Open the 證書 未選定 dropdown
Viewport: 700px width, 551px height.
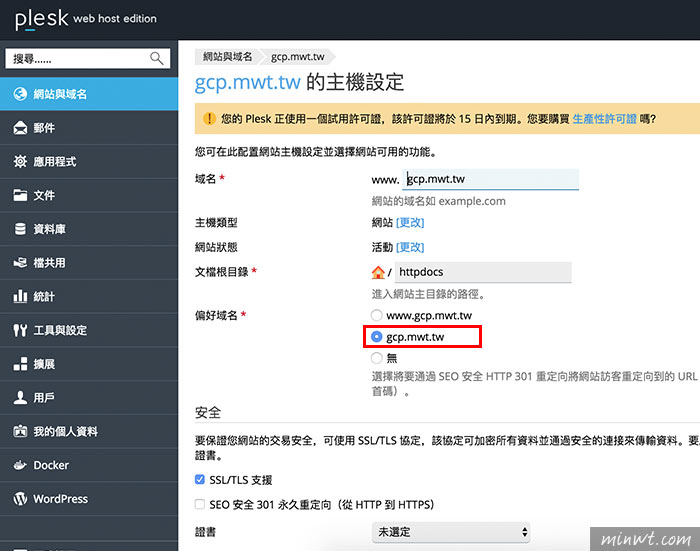451,532
